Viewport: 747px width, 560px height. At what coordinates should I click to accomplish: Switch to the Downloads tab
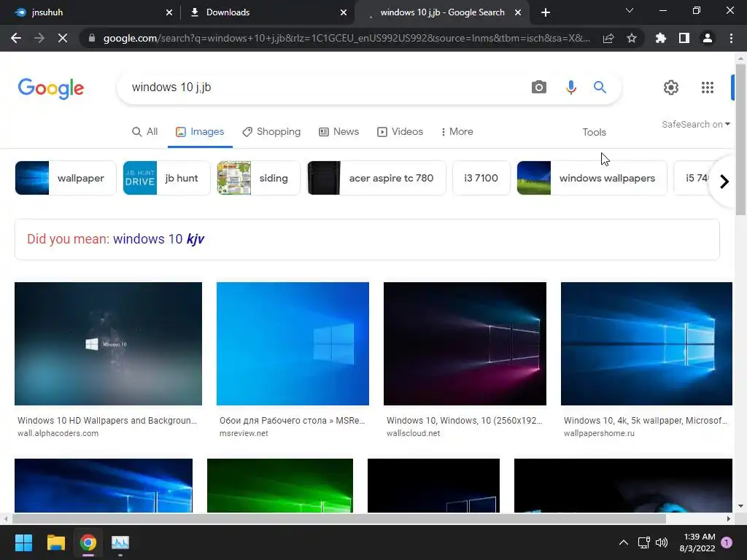pyautogui.click(x=267, y=12)
